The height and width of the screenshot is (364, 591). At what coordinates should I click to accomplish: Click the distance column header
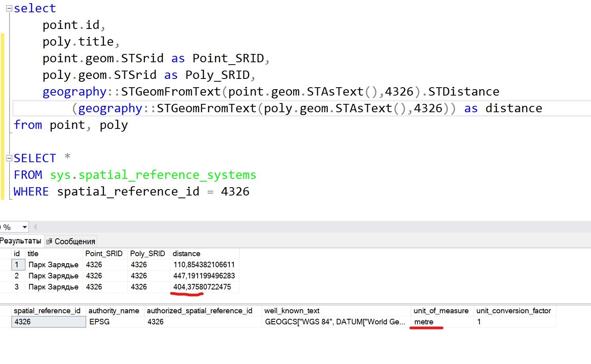point(186,253)
